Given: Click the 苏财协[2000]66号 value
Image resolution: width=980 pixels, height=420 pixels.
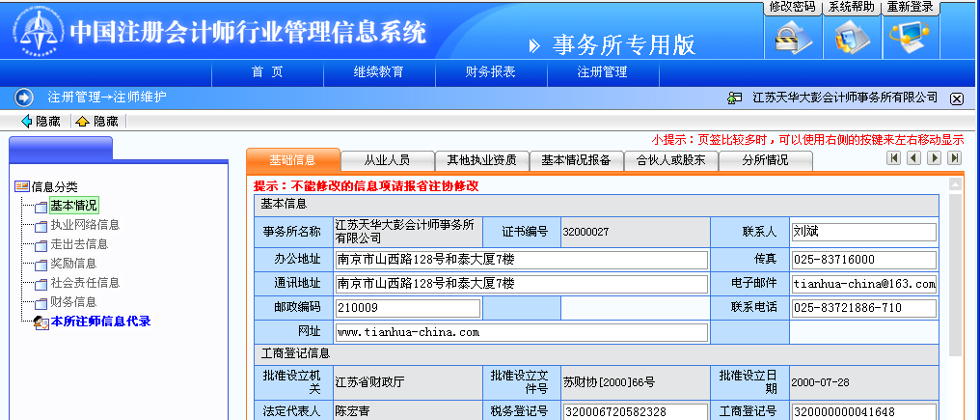Looking at the screenshot, I should [609, 382].
